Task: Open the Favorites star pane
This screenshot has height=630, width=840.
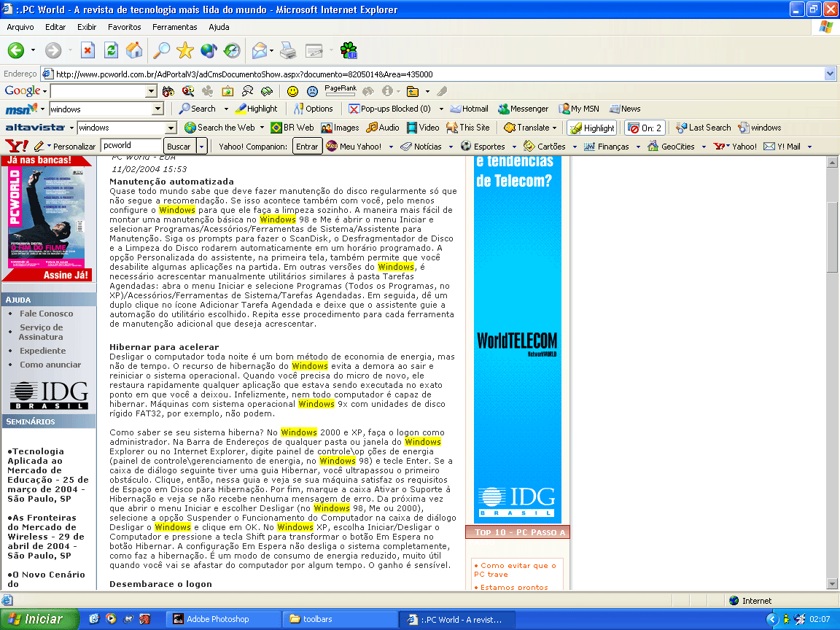Action: tap(184, 50)
